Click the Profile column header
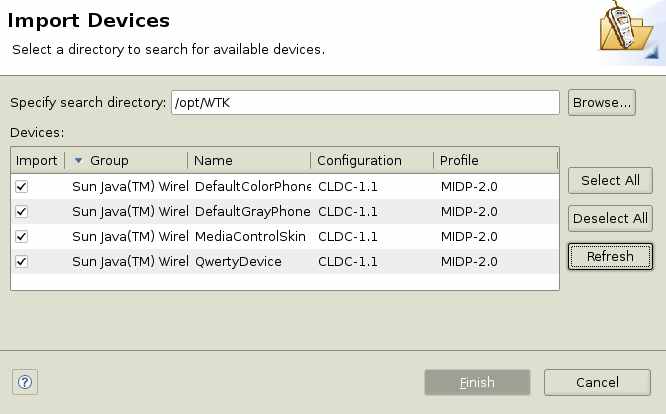This screenshot has height=414, width=666. 495,161
